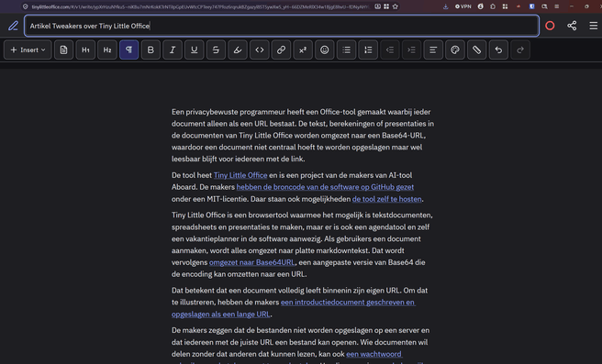Screen dimensions: 602x364
Task: Click the site security shield icon
Action: (26, 6)
